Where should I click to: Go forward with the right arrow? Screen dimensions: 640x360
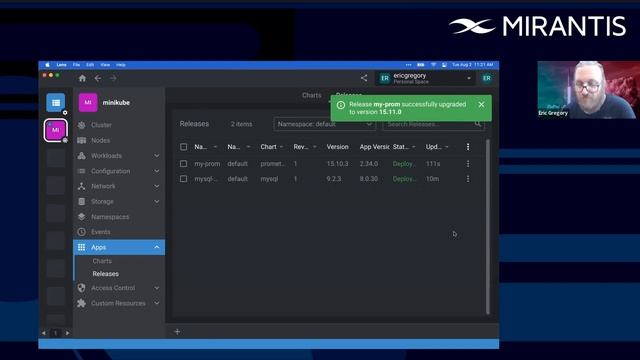(113, 78)
